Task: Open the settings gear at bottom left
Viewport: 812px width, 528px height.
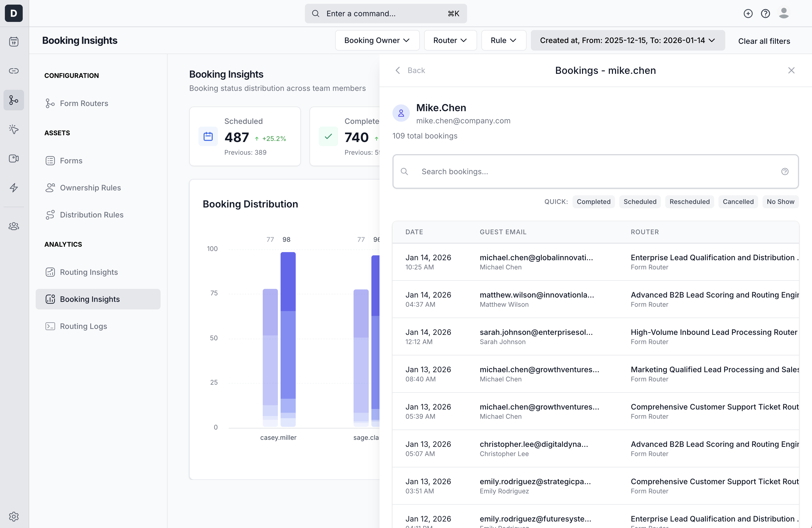Action: coord(14,516)
